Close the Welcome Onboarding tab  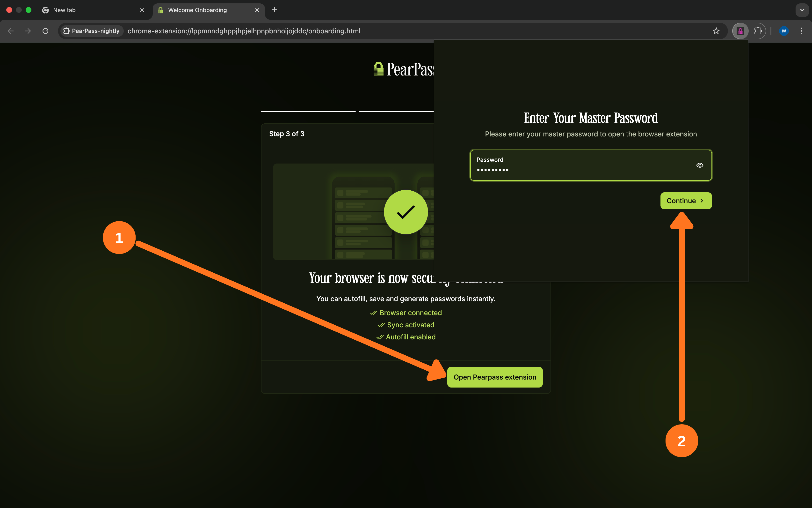pyautogui.click(x=257, y=10)
